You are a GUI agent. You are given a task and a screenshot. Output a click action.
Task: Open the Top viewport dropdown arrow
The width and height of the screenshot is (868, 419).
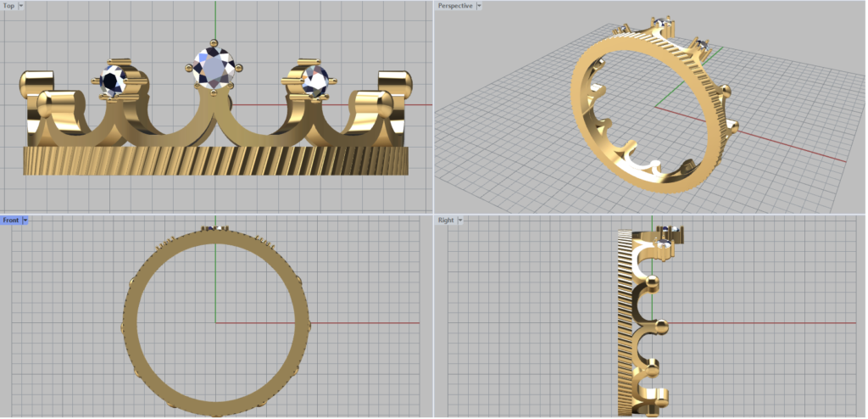(x=20, y=6)
